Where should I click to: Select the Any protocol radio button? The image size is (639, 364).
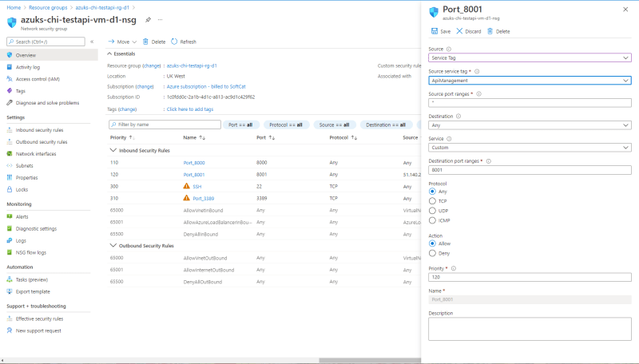coord(432,192)
